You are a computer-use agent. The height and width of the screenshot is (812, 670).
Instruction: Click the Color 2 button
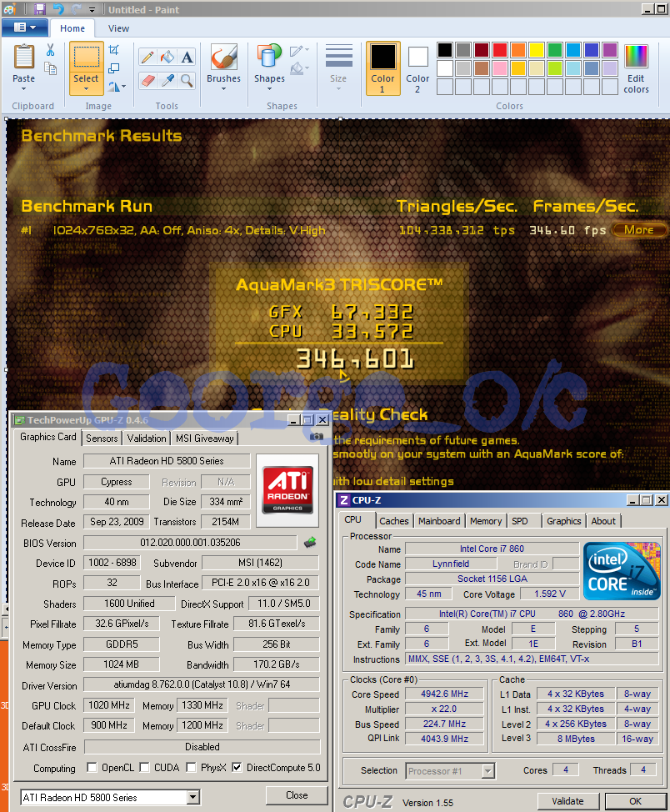pyautogui.click(x=417, y=68)
